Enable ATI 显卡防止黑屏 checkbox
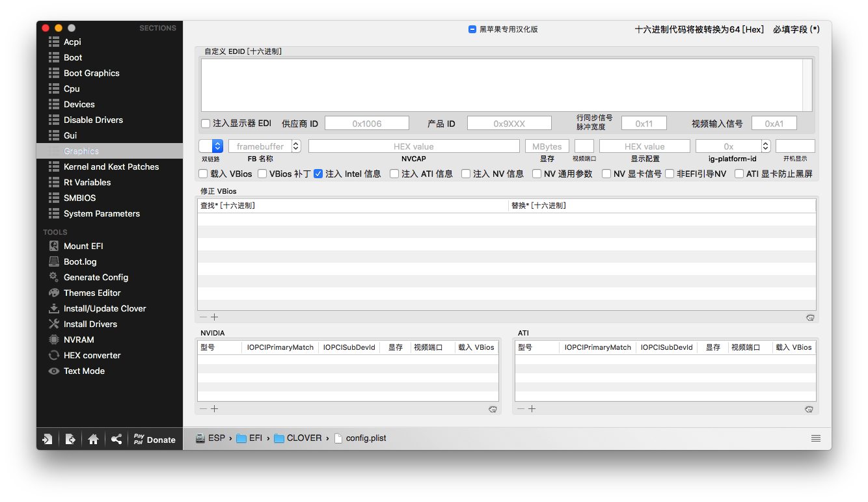The height and width of the screenshot is (502, 868). pyautogui.click(x=739, y=174)
